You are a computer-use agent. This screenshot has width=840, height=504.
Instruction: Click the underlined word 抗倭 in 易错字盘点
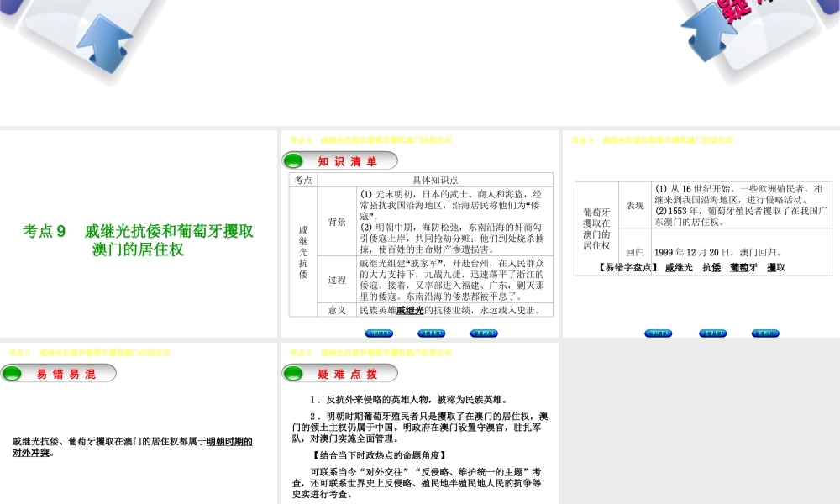[x=711, y=267]
